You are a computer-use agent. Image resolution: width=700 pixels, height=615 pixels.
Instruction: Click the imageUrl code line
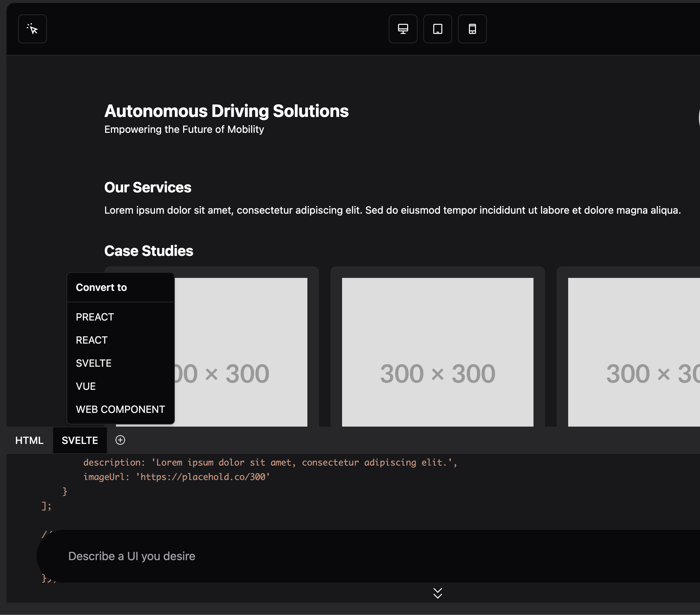(177, 477)
